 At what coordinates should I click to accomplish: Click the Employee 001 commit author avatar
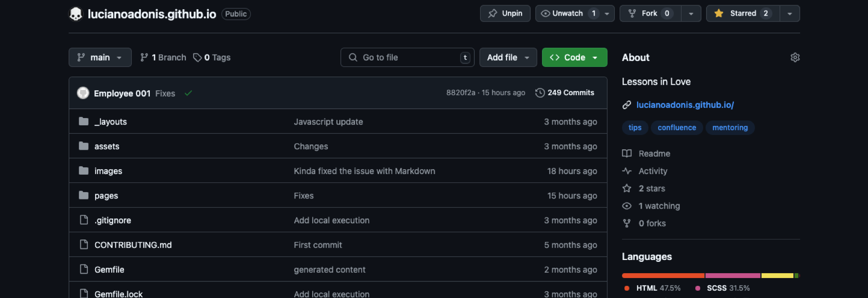[x=83, y=93]
